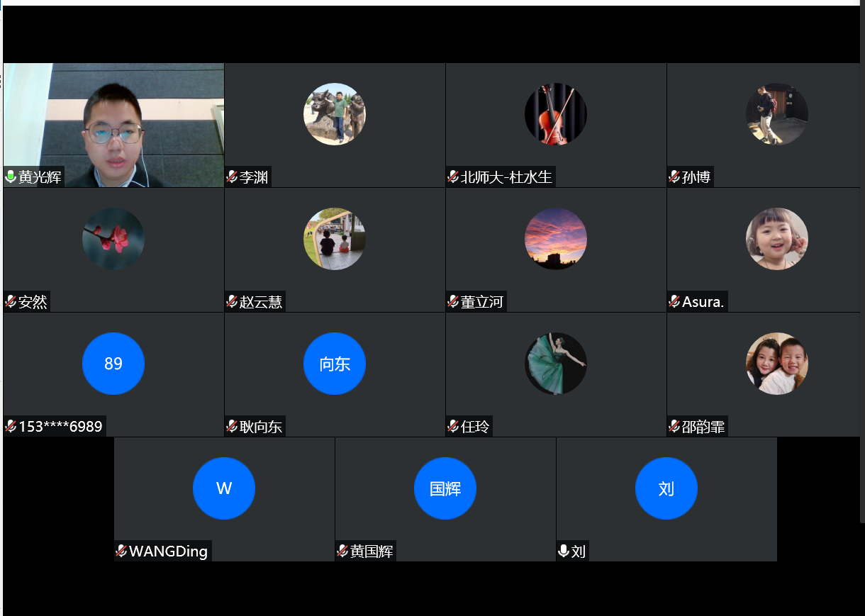
Task: Click the sunset sky avatar of 董立河
Action: click(555, 239)
